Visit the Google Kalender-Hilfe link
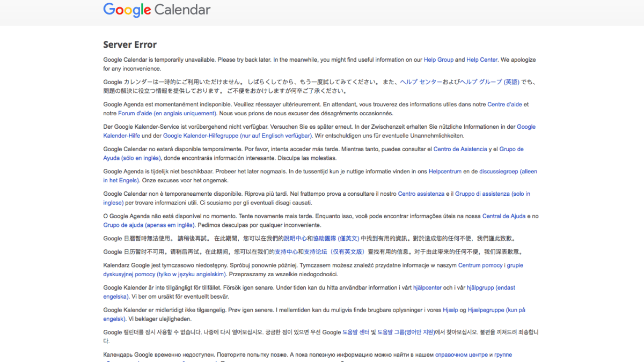Image resolution: width=644 pixels, height=362 pixels. click(x=319, y=131)
